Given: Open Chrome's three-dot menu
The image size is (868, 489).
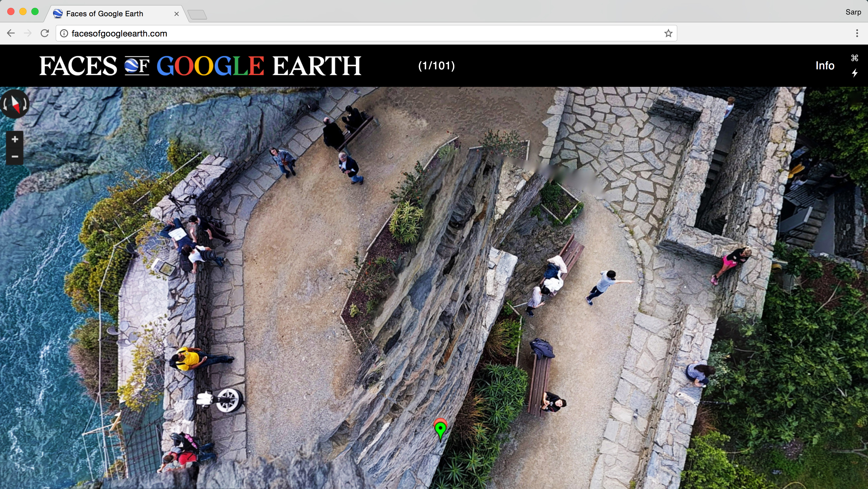Looking at the screenshot, I should click(857, 33).
